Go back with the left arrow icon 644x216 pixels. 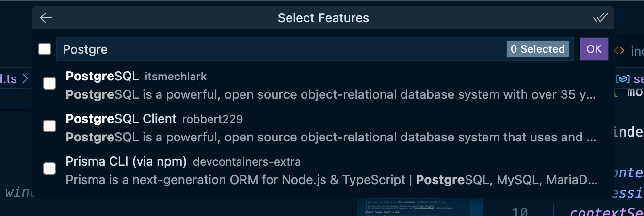coord(46,18)
